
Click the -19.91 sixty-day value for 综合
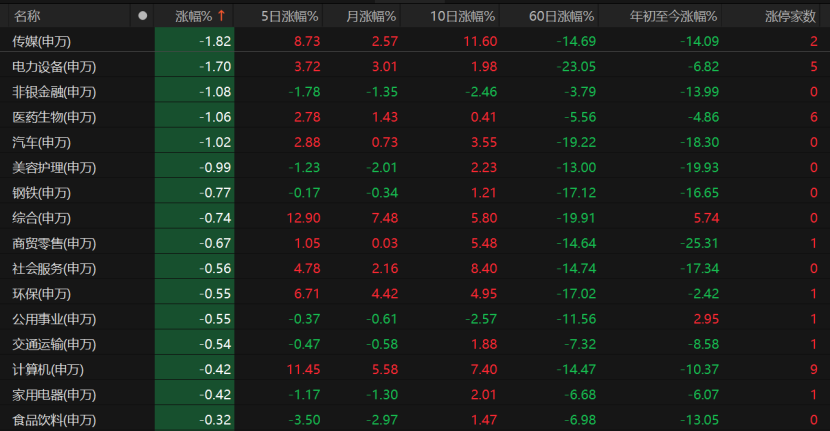pos(576,218)
